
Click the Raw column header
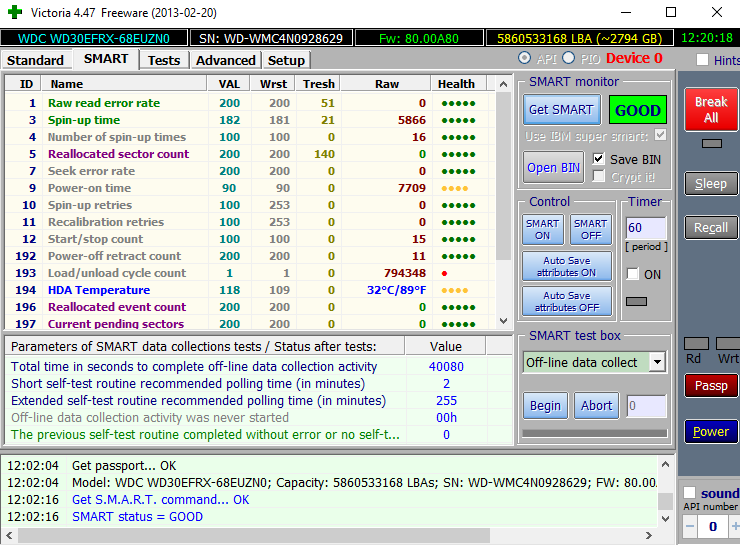click(386, 84)
